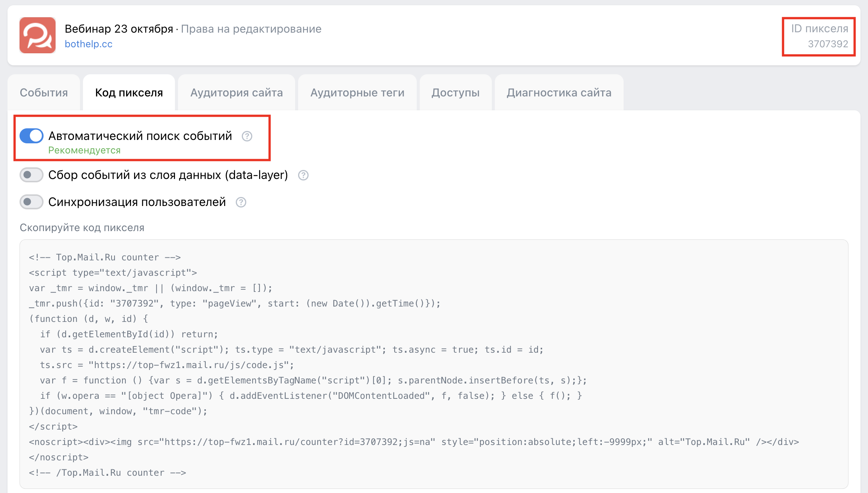This screenshot has height=493, width=868.
Task: Open the Аудитория сайта tab
Action: [x=237, y=93]
